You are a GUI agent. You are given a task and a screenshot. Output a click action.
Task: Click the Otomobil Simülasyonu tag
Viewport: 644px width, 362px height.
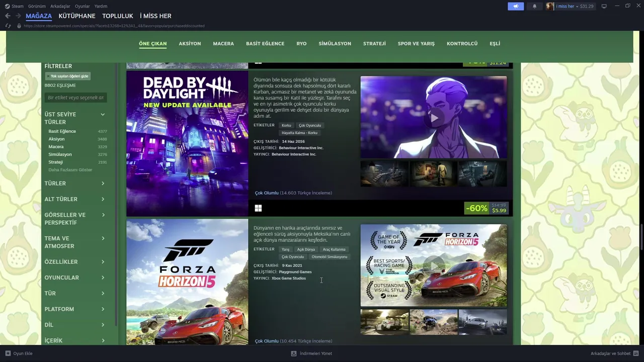(330, 257)
